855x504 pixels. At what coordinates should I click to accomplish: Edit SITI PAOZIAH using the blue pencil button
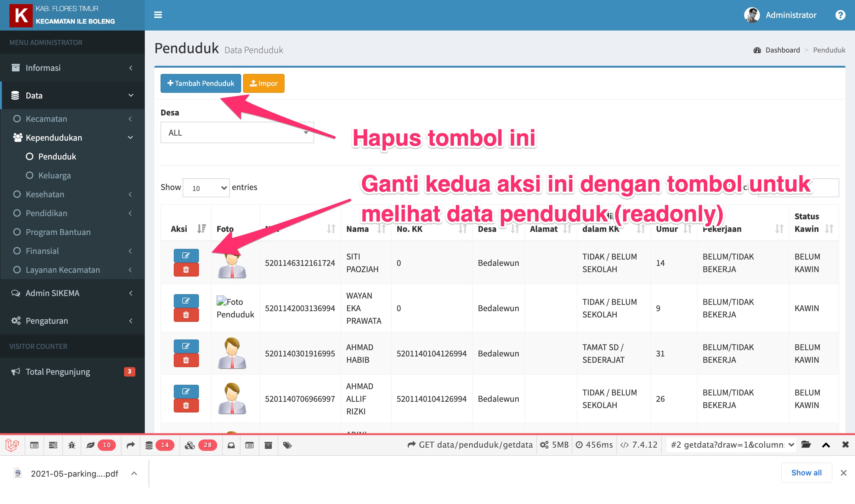coord(186,256)
